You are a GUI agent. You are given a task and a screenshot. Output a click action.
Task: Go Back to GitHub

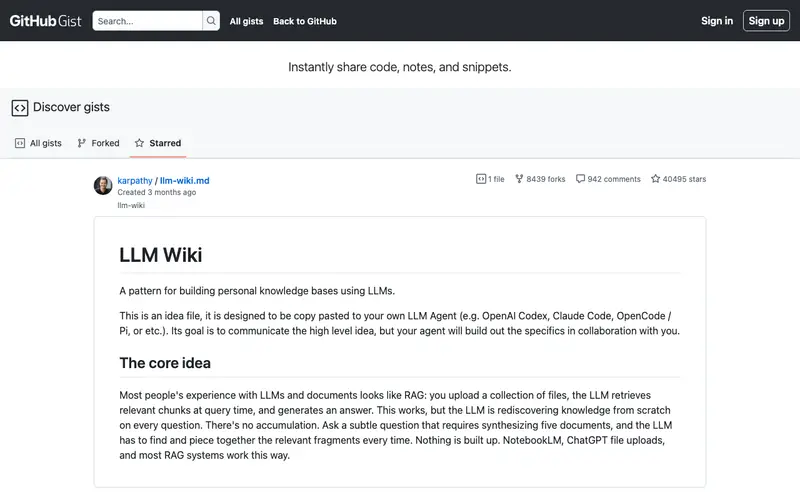(x=305, y=21)
